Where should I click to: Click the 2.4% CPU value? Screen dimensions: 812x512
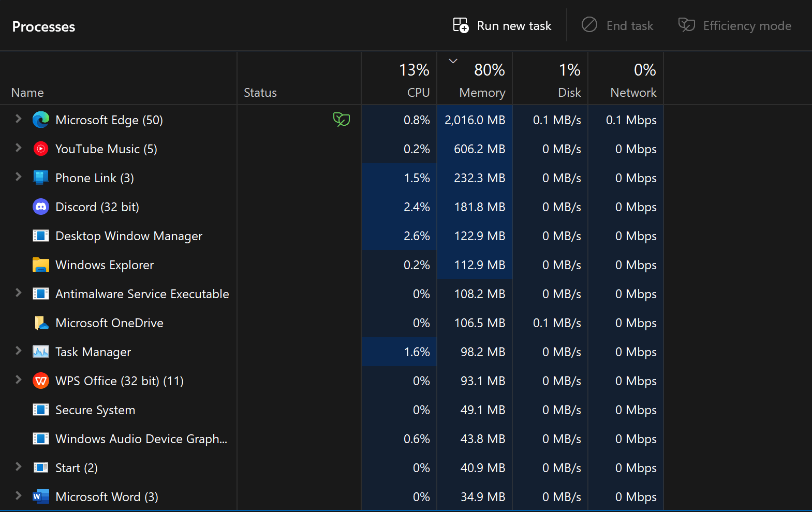[x=417, y=207]
